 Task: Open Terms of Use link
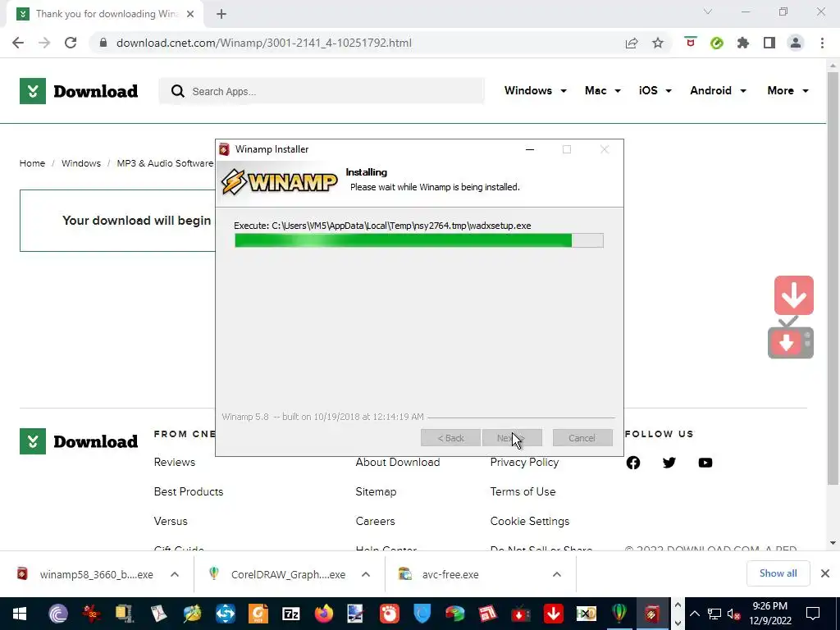pyautogui.click(x=523, y=492)
